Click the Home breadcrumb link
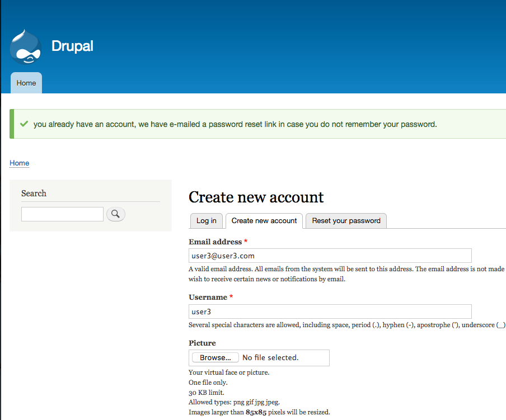 [x=19, y=163]
